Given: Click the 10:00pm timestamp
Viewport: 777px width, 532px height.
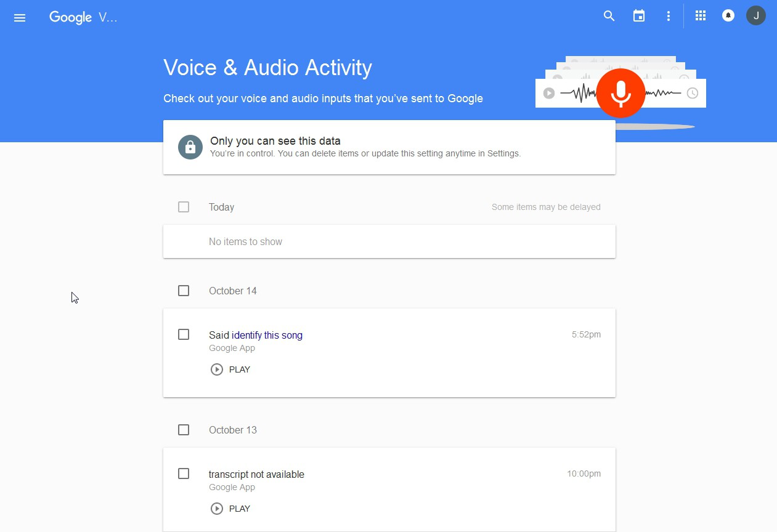Looking at the screenshot, I should point(584,474).
